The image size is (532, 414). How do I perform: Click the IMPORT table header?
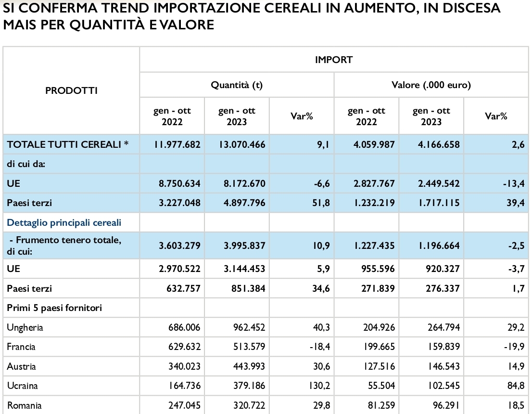(x=334, y=60)
